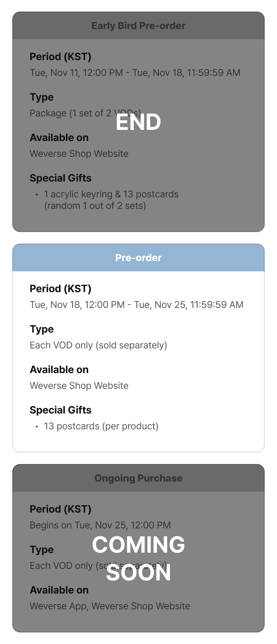The height and width of the screenshot is (644, 277).
Task: Click "13 postcards (per product)" gift item
Action: (x=101, y=426)
